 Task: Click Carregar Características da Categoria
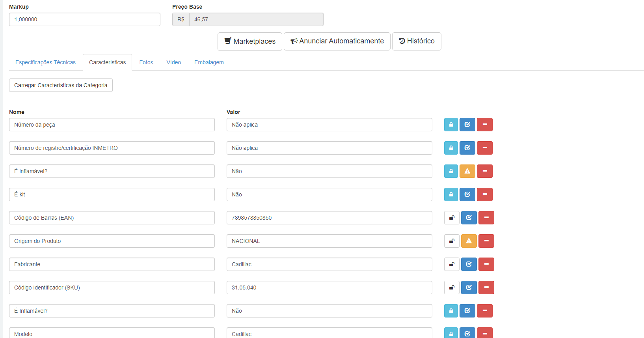pyautogui.click(x=61, y=85)
